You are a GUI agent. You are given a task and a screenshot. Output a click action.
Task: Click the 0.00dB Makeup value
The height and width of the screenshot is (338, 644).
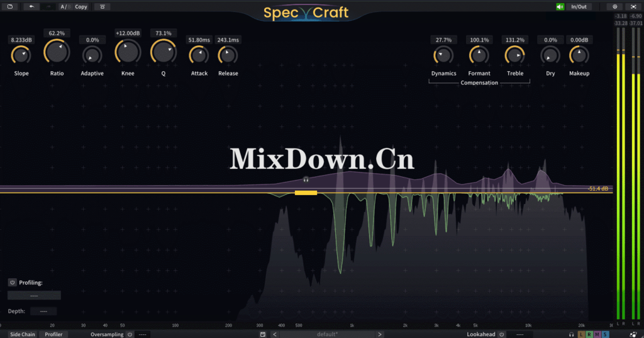coord(579,40)
